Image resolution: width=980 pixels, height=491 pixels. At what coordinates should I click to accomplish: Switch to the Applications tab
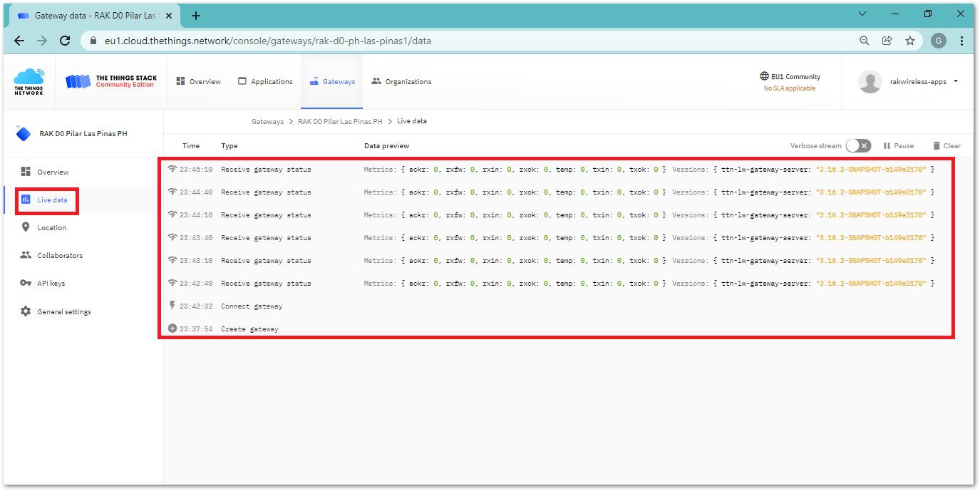tap(264, 81)
